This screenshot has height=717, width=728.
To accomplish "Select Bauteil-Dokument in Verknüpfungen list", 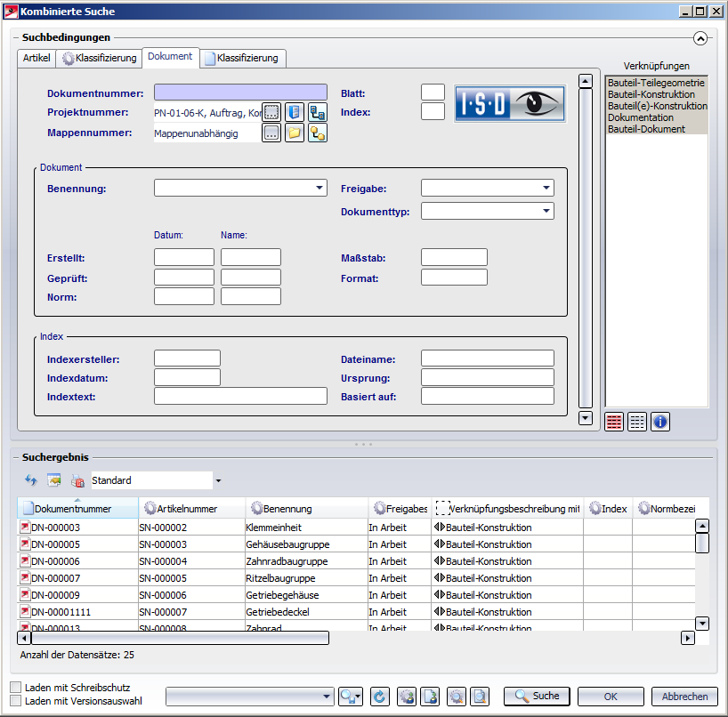I will pos(646,129).
